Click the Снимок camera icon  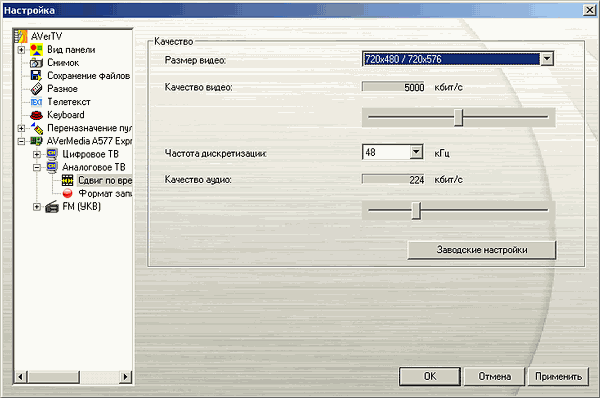(36, 63)
